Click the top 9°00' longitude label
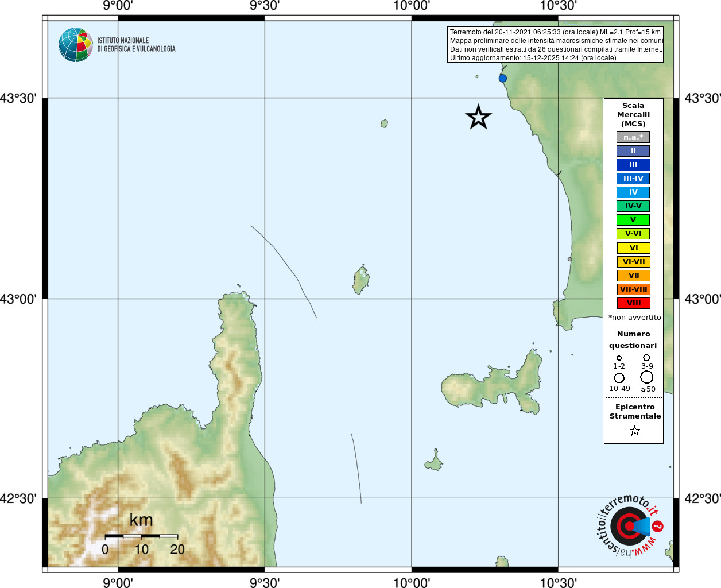This screenshot has height=588, width=721. click(x=118, y=6)
